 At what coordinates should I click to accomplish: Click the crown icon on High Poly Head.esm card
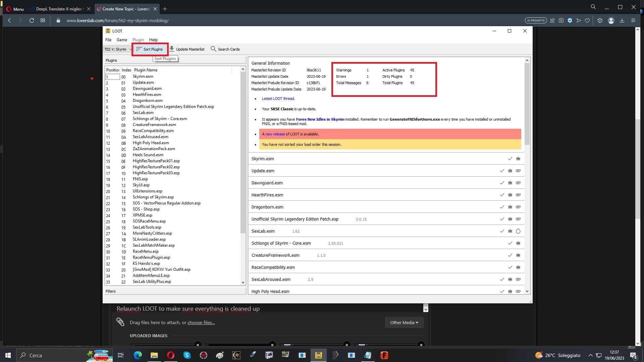[510, 291]
